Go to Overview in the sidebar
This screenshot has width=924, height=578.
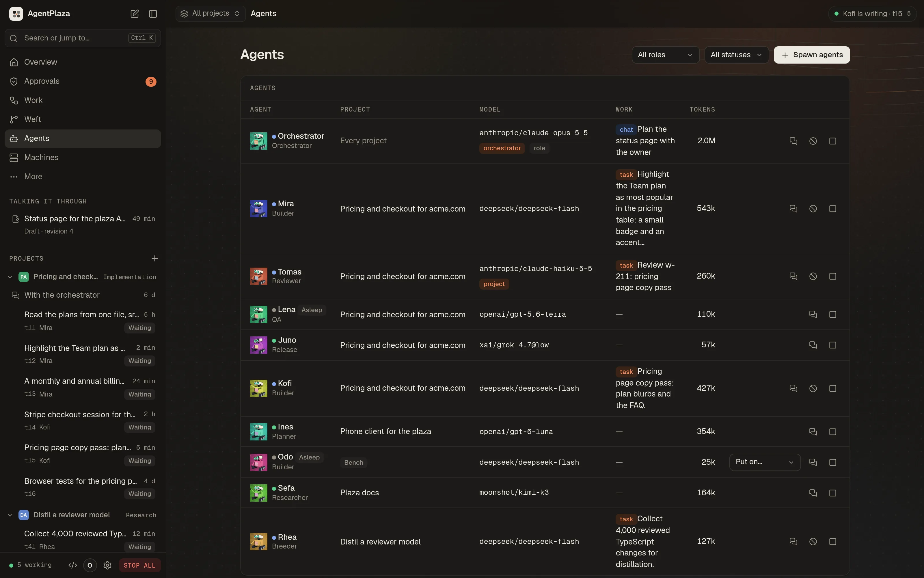83,62
